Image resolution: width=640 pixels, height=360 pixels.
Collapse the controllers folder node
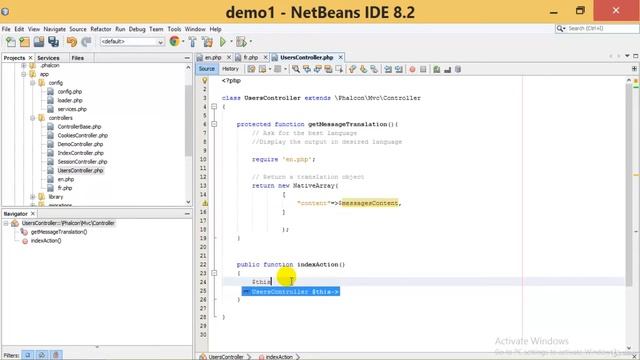click(x=33, y=118)
